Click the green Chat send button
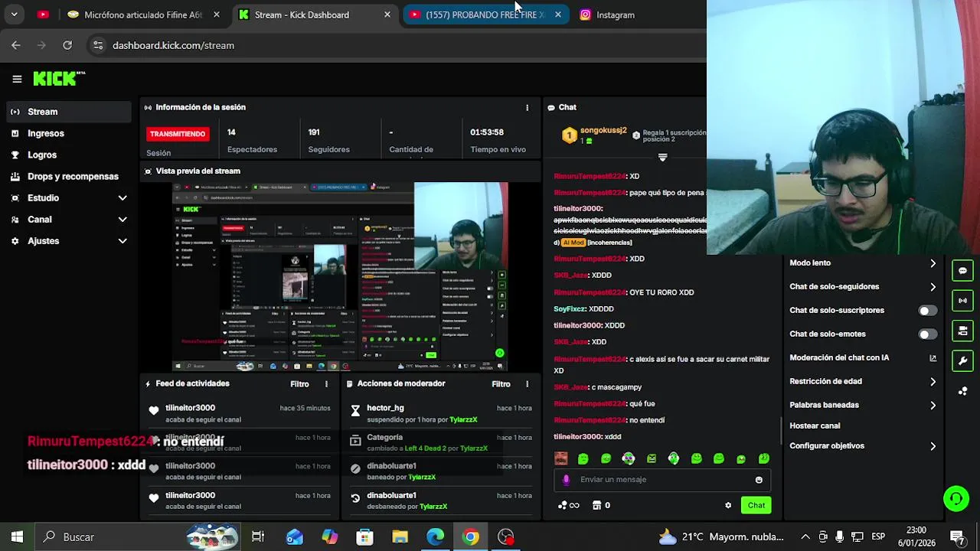This screenshot has width=980, height=551. tap(756, 505)
